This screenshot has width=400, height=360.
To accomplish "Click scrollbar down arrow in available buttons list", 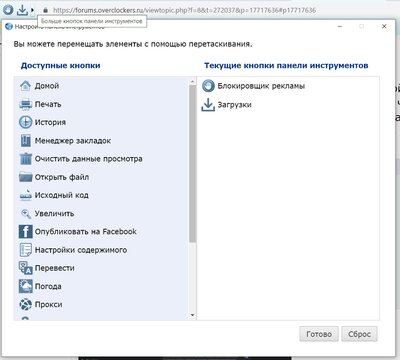I will click(192, 315).
